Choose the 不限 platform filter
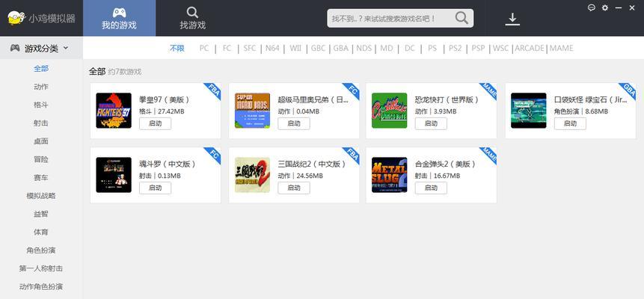The image size is (644, 299). pyautogui.click(x=177, y=48)
